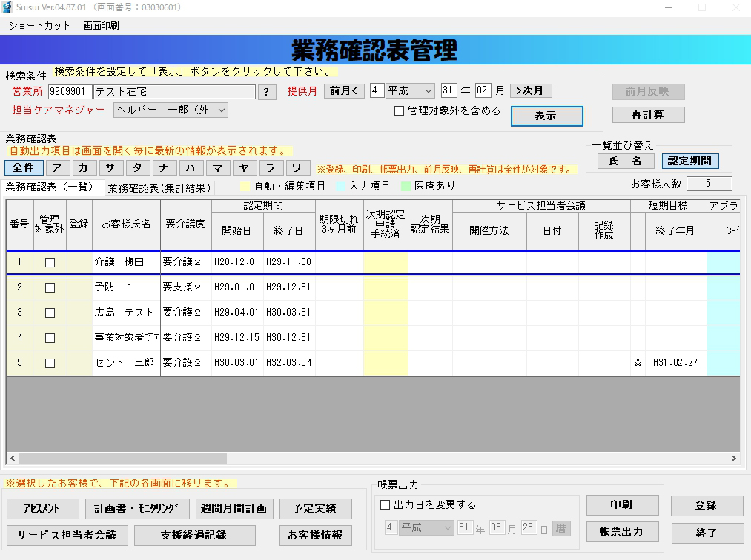Open アセスメント screen

pyautogui.click(x=42, y=509)
